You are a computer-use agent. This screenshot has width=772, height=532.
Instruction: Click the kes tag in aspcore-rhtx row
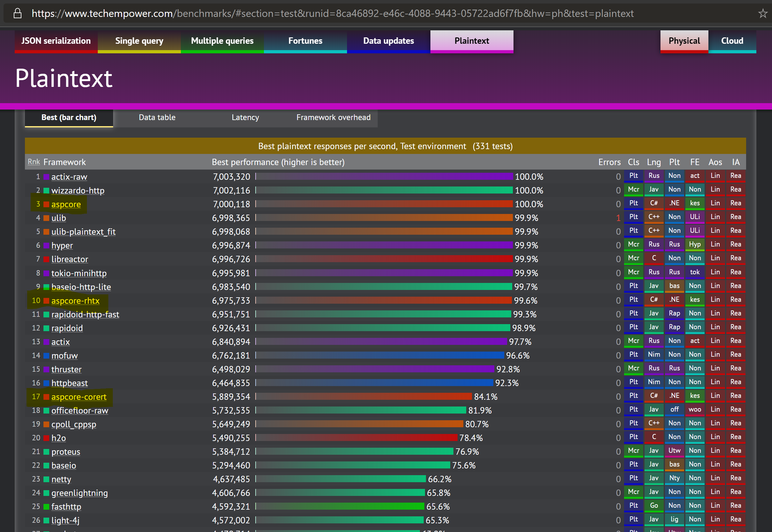(695, 300)
